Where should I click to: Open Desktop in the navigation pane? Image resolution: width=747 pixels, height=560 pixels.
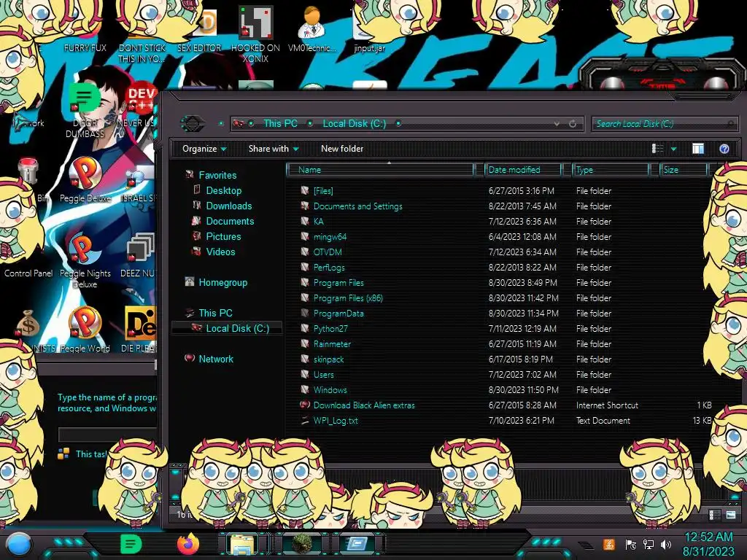pos(223,190)
